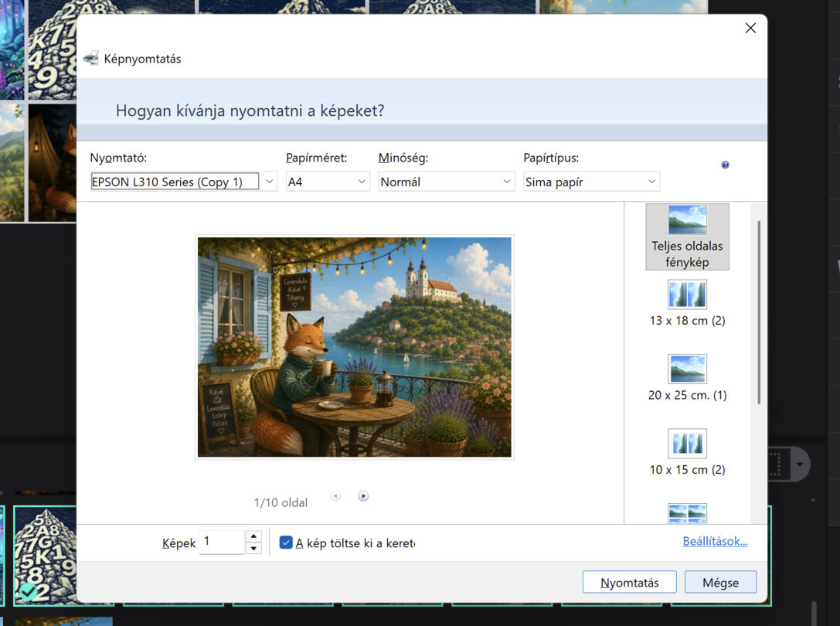Open the Beállítások... link

[x=715, y=541]
